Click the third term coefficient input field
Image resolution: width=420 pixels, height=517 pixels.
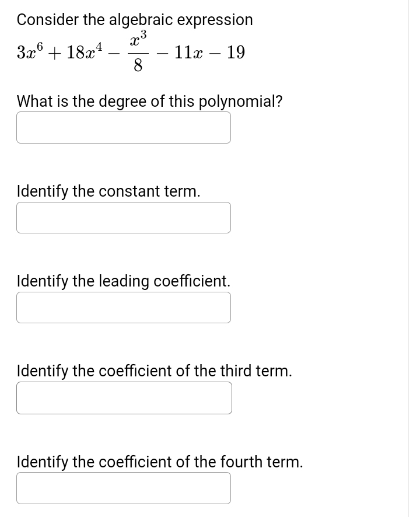point(124,397)
